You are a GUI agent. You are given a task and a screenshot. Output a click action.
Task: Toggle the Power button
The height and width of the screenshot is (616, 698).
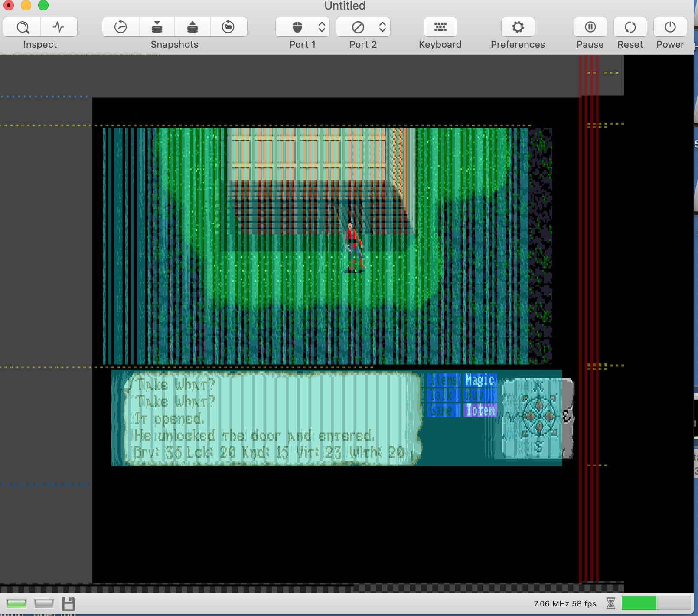click(x=670, y=27)
